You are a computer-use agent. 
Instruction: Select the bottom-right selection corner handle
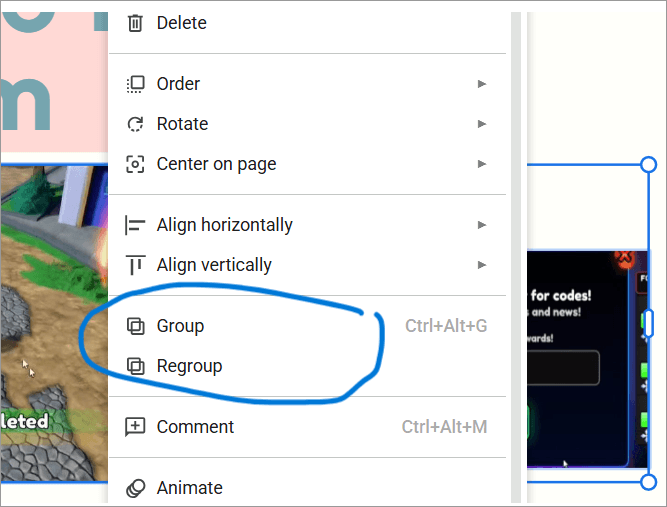tap(648, 482)
